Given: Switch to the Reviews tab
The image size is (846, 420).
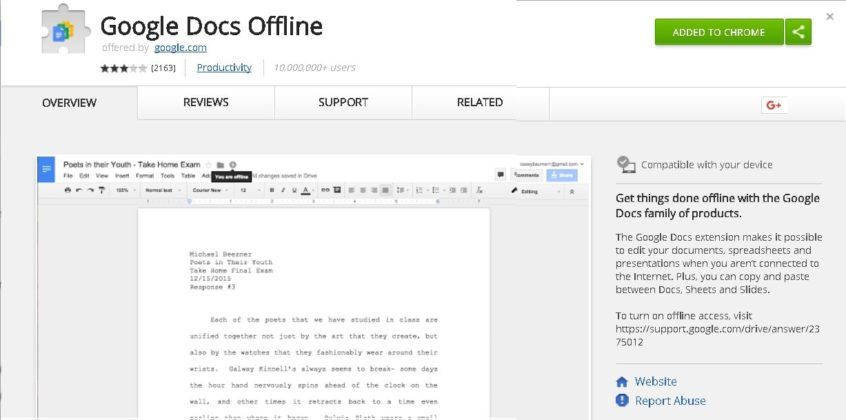Looking at the screenshot, I should (x=206, y=103).
